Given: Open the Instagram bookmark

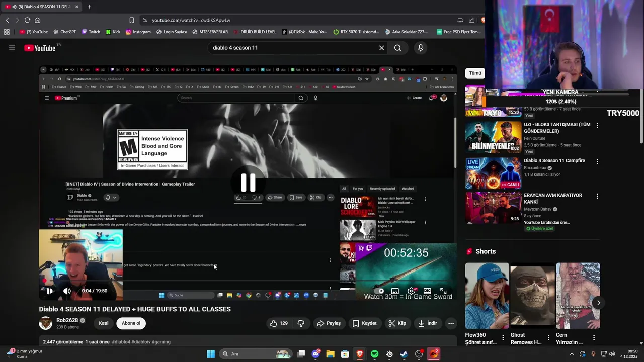Looking at the screenshot, I should [138, 32].
